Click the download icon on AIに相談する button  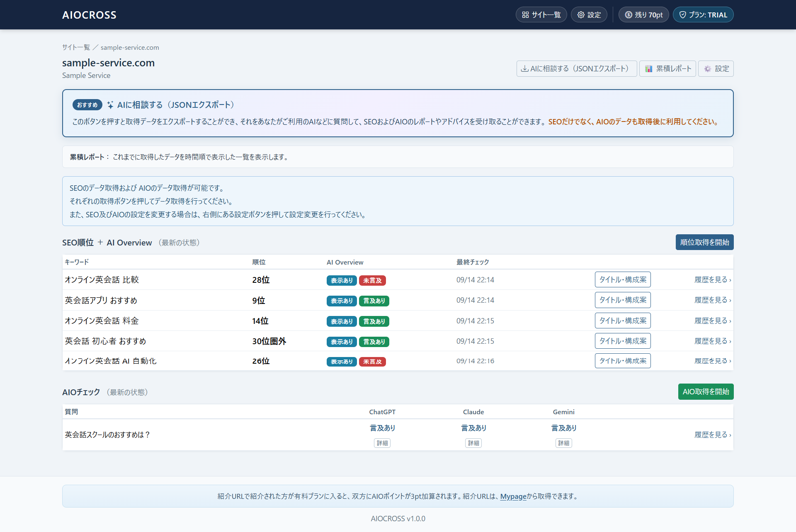[524, 69]
